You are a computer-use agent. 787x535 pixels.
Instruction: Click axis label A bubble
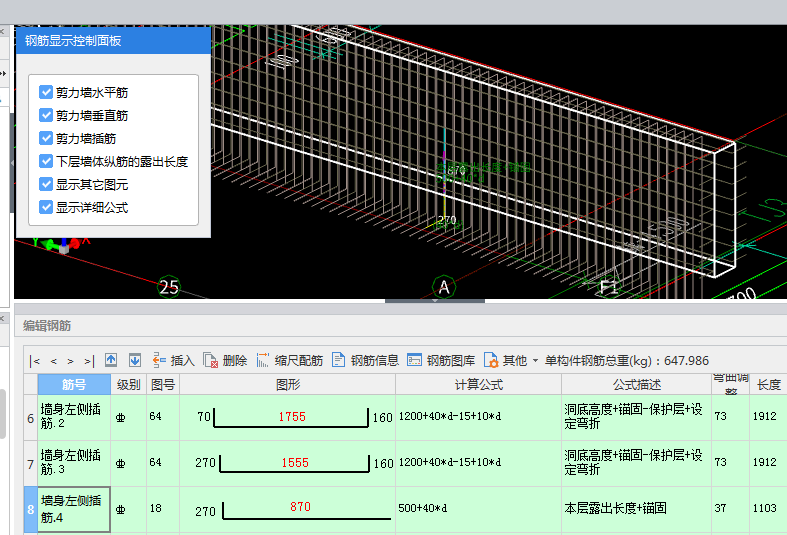coord(444,287)
